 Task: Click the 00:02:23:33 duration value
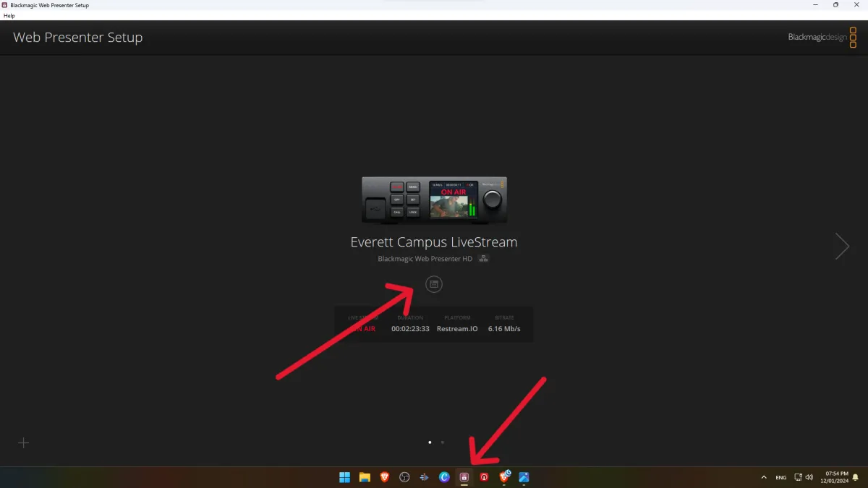(x=410, y=328)
